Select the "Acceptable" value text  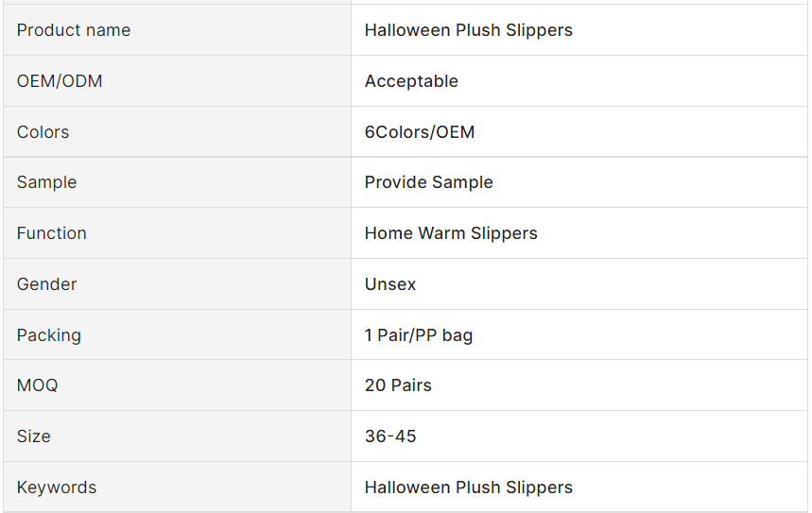coord(411,81)
